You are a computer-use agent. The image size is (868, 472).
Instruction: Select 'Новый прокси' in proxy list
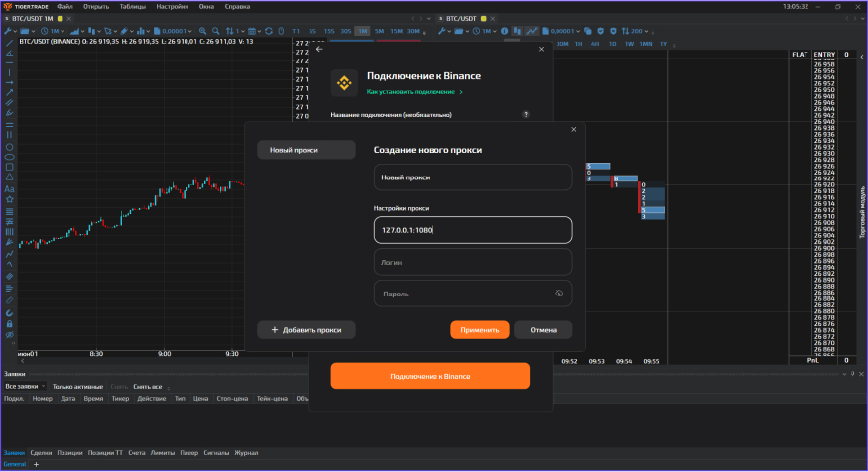coord(307,150)
